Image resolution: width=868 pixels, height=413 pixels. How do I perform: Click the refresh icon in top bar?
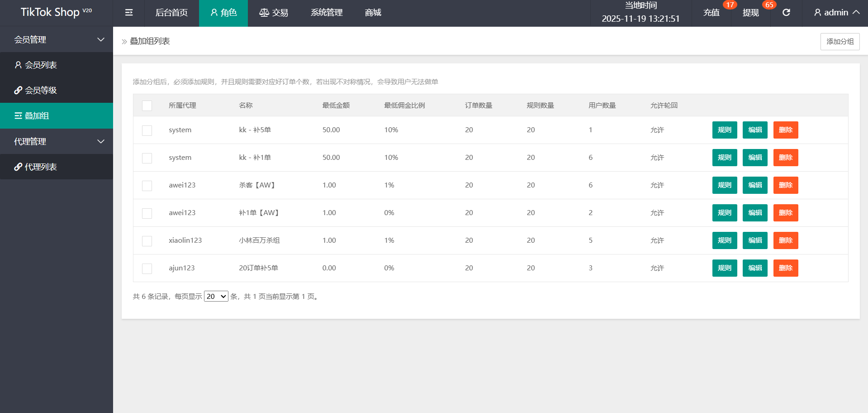coord(786,13)
